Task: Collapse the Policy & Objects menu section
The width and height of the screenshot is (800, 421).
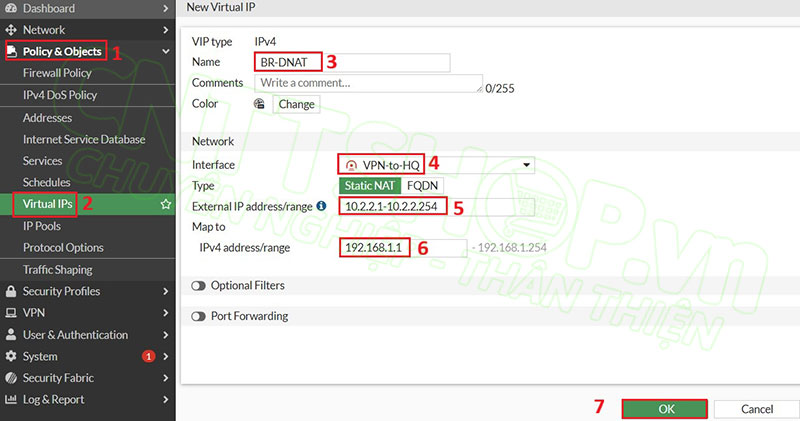Action: click(165, 51)
